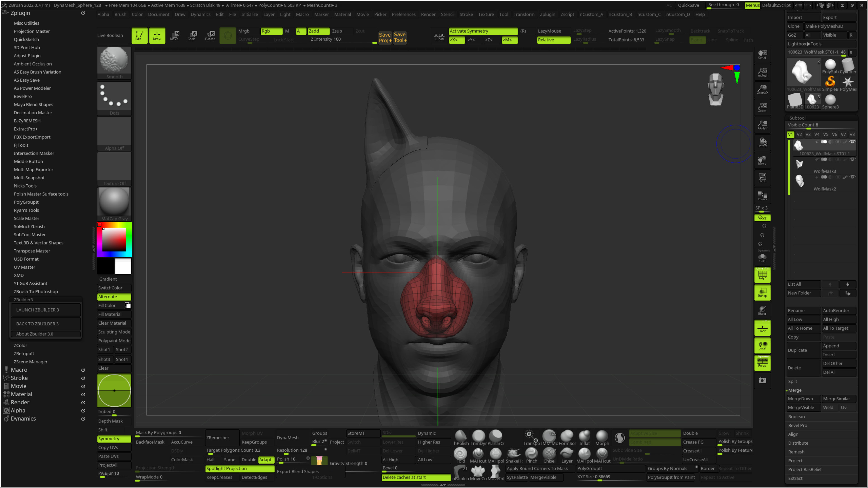This screenshot has width=868, height=488.
Task: Select the WolfMask2 subtool thumbnail
Action: click(799, 181)
